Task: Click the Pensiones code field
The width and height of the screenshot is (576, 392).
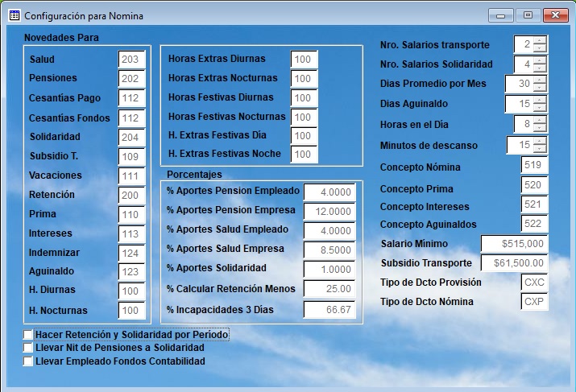Action: [132, 79]
